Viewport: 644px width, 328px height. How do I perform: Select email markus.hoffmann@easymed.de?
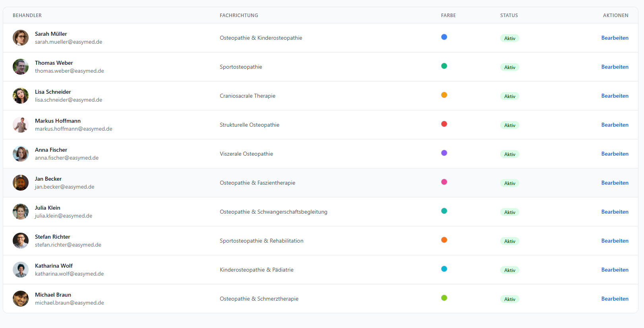pyautogui.click(x=73, y=129)
